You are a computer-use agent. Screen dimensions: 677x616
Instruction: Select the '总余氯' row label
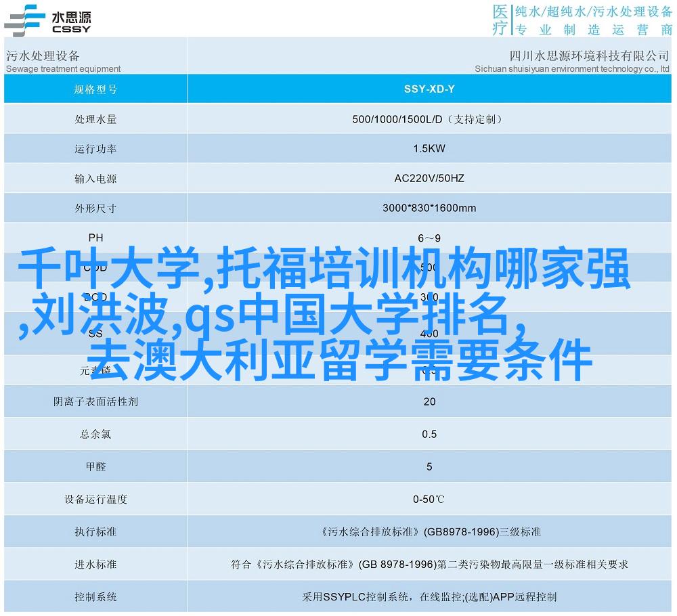click(x=95, y=435)
